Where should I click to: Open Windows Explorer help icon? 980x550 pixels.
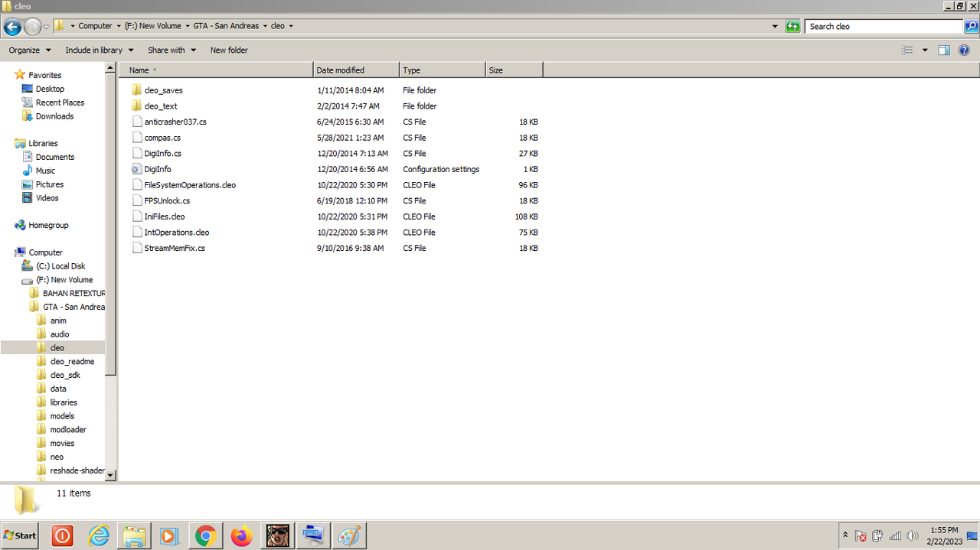[x=964, y=50]
